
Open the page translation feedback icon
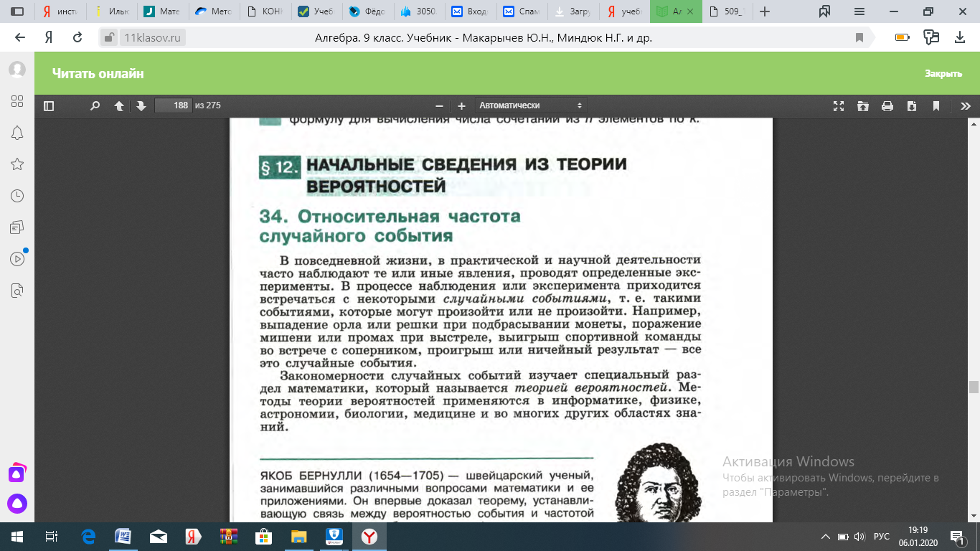point(932,38)
